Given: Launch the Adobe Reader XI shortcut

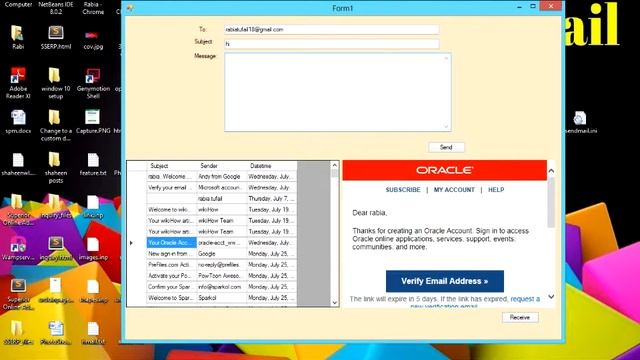Looking at the screenshot, I should pyautogui.click(x=18, y=83).
